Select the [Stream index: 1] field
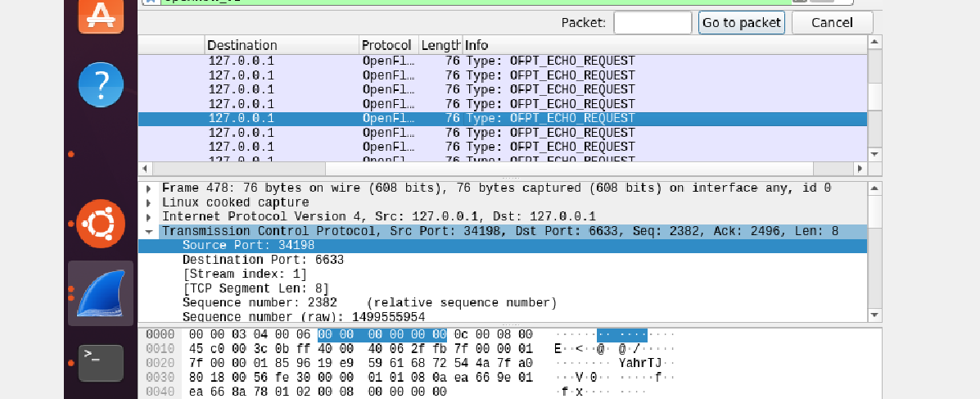Viewport: 980px width, 399px height. 245,274
